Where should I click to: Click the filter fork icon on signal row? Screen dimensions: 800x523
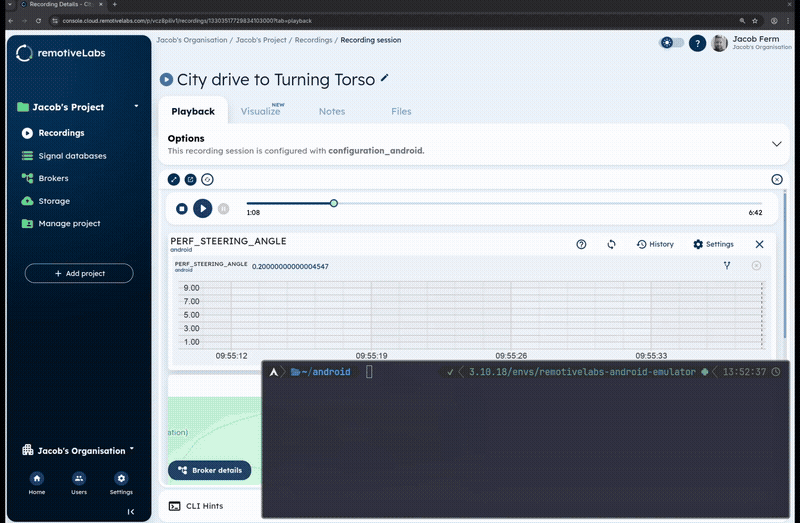727,265
